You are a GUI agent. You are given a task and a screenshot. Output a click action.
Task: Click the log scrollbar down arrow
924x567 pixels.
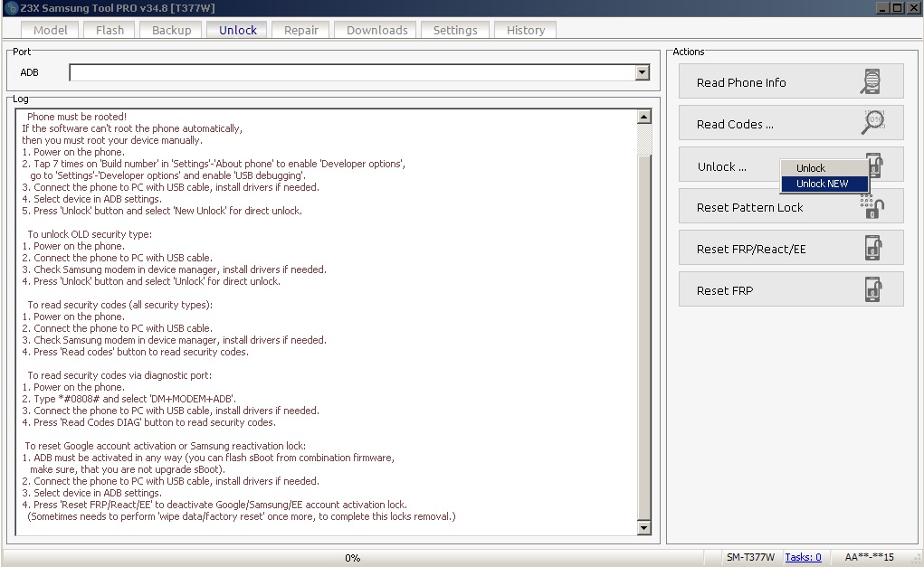[x=644, y=527]
